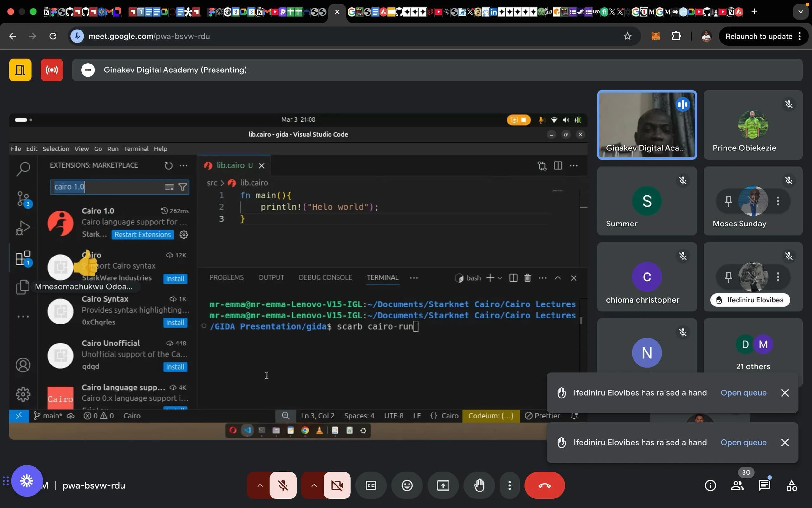The image size is (812, 508).
Task: Show the people panel
Action: pos(737,485)
